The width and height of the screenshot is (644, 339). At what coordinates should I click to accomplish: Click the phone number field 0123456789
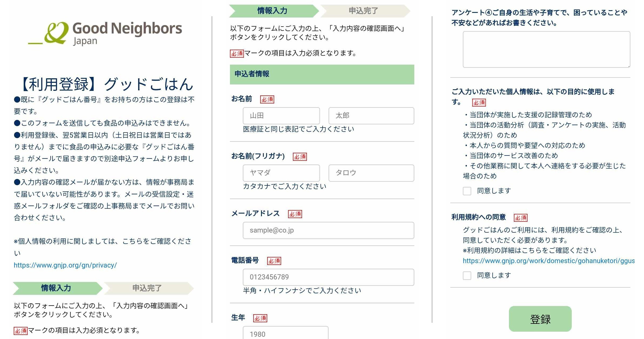(328, 277)
